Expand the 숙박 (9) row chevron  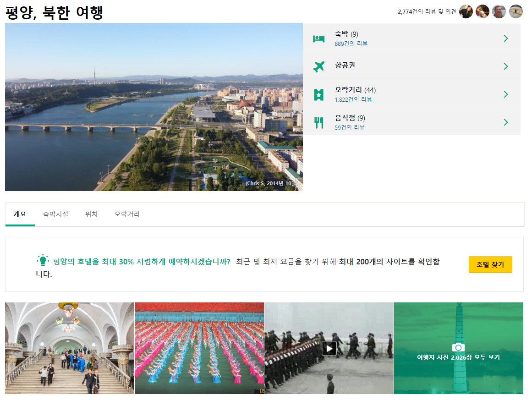pyautogui.click(x=506, y=38)
